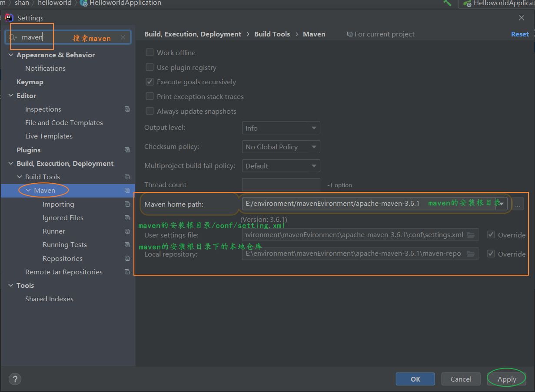Open Live Templates settings
The width and height of the screenshot is (535, 392).
click(49, 136)
